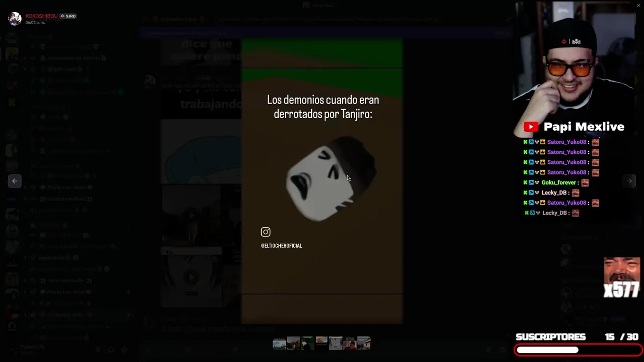
Task: Click the 06:02 p. m. timestamp
Action: click(35, 23)
